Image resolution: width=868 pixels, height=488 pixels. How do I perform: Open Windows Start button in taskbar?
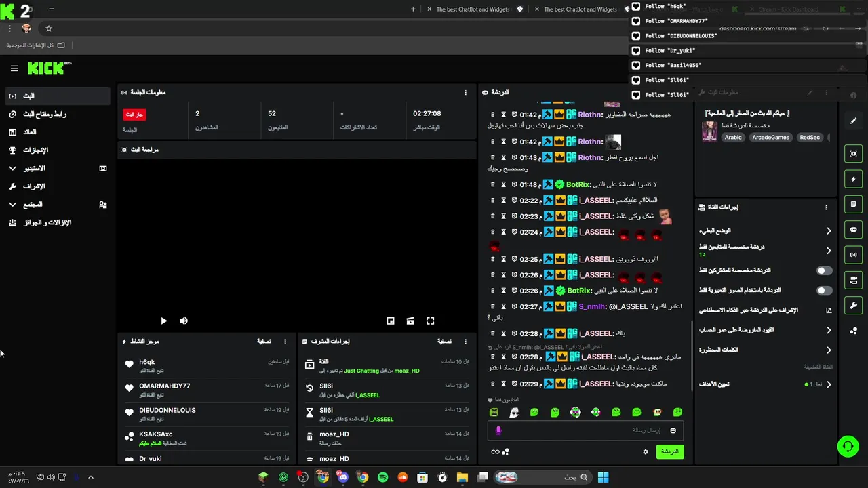click(x=603, y=477)
